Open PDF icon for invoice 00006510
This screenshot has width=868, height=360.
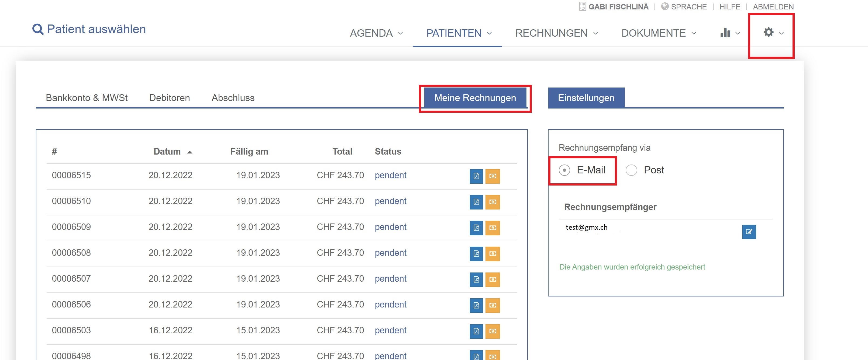point(476,202)
